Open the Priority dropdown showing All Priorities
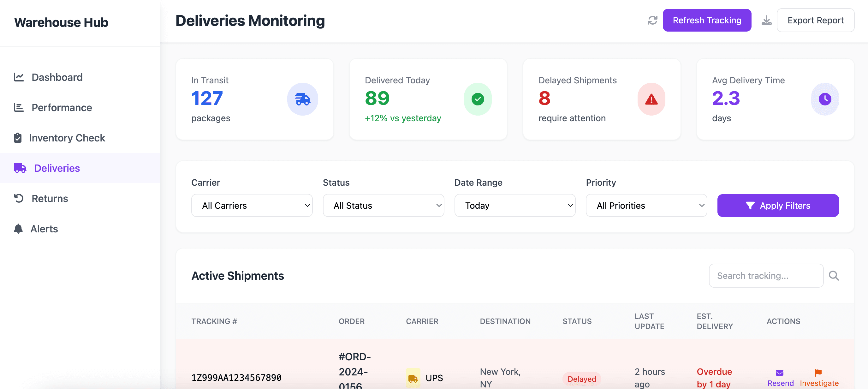Viewport: 868px width, 389px height. click(646, 205)
